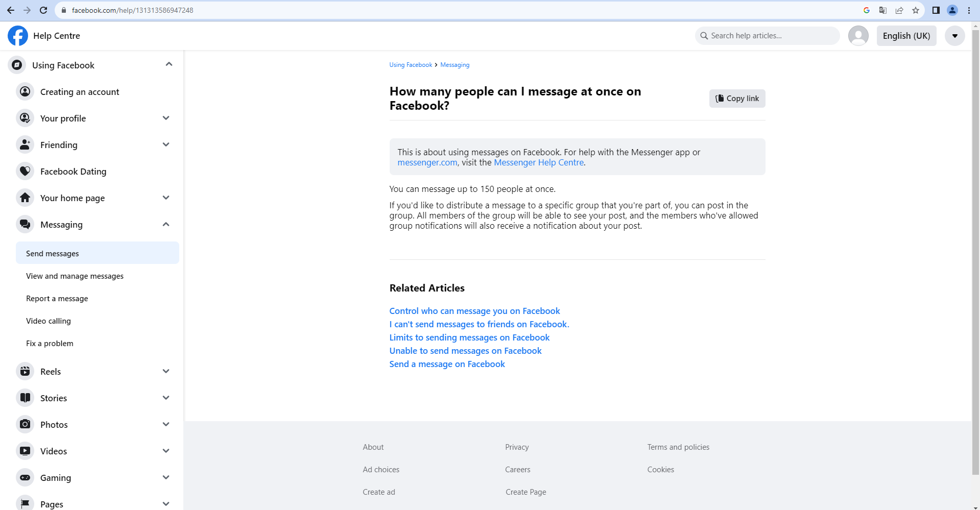Expand the Stories section
Viewport: 980px width, 510px height.
point(166,398)
